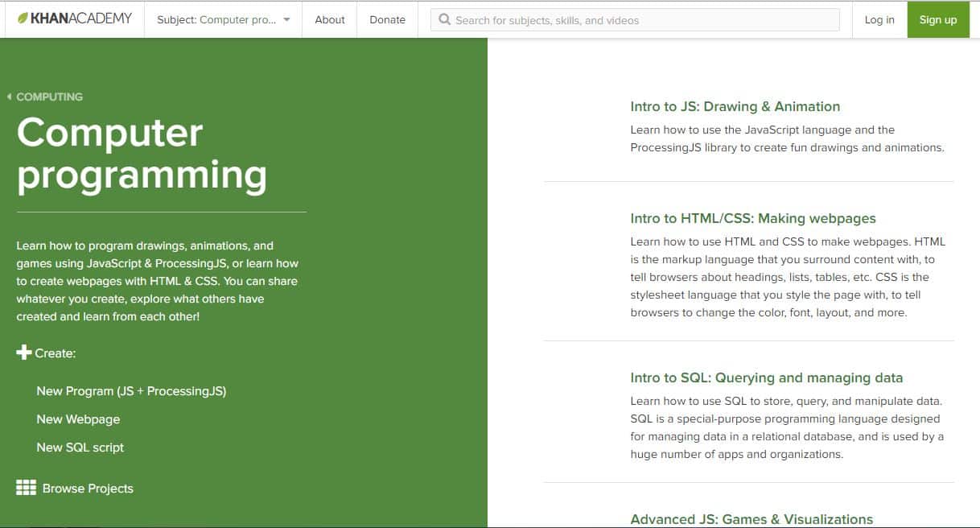Open Intro to JS: Drawing & Animation
Image resolution: width=980 pixels, height=528 pixels.
[x=735, y=105]
